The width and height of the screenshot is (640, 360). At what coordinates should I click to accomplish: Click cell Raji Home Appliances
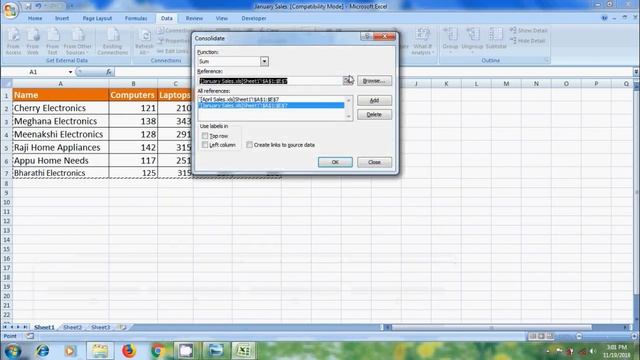pos(60,147)
